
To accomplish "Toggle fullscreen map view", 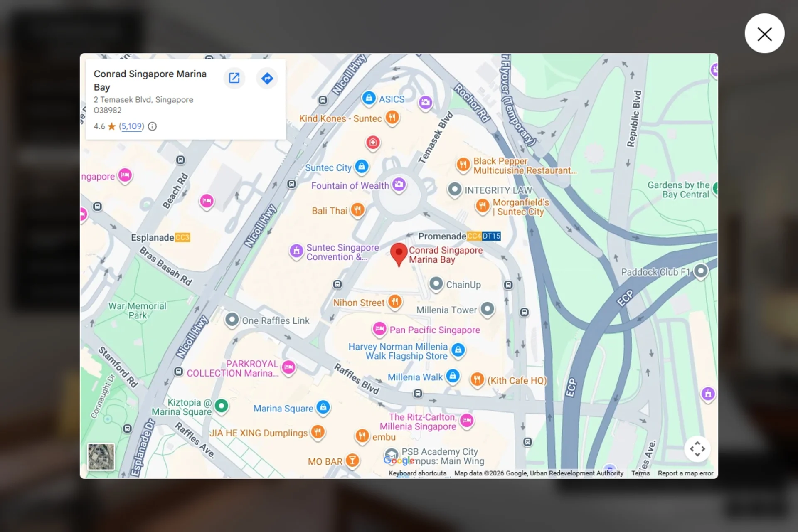I will click(x=697, y=449).
